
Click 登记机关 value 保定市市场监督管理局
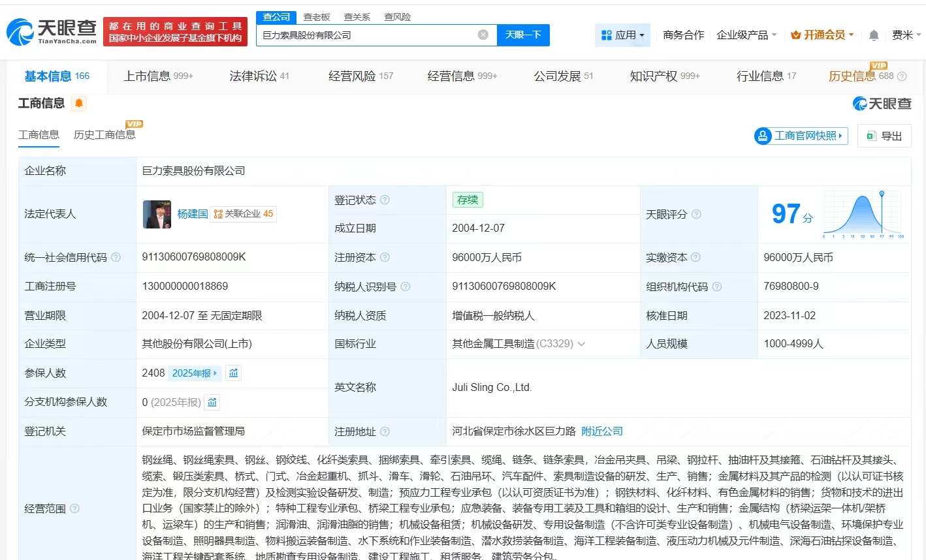tap(193, 431)
